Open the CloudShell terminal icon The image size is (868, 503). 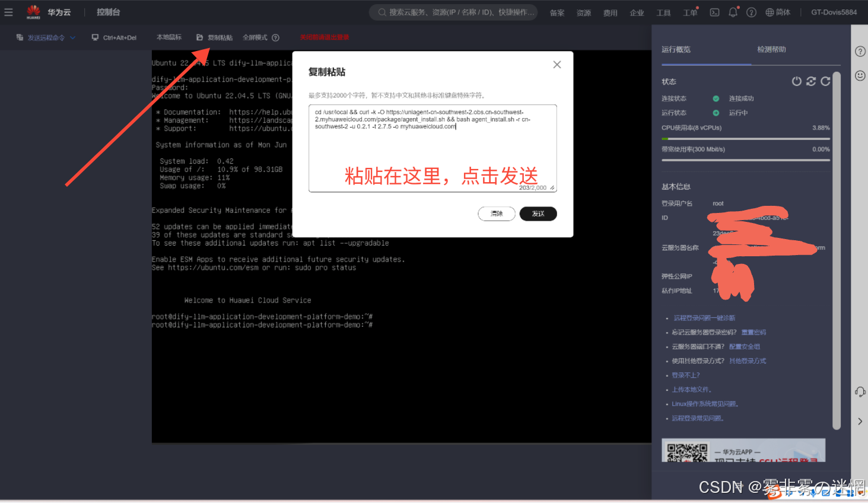coord(714,12)
